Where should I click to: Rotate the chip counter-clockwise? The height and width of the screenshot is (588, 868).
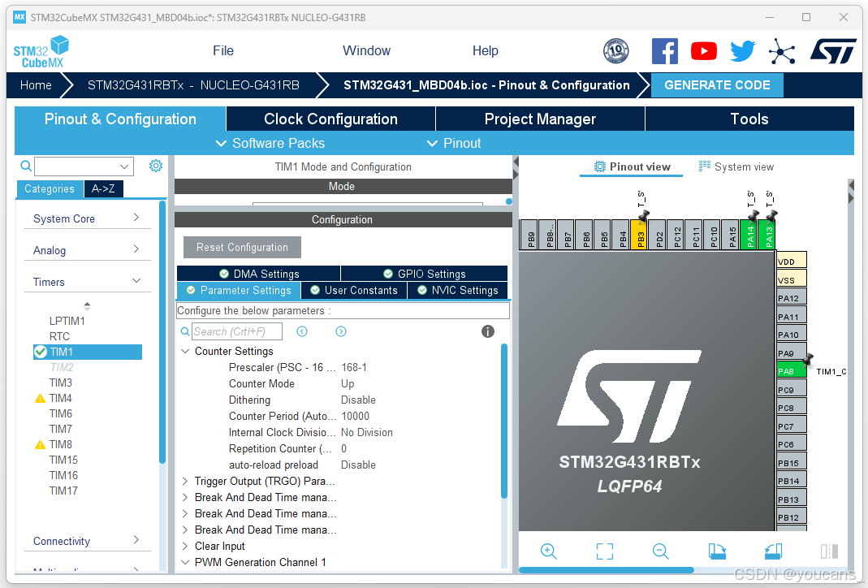[773, 551]
